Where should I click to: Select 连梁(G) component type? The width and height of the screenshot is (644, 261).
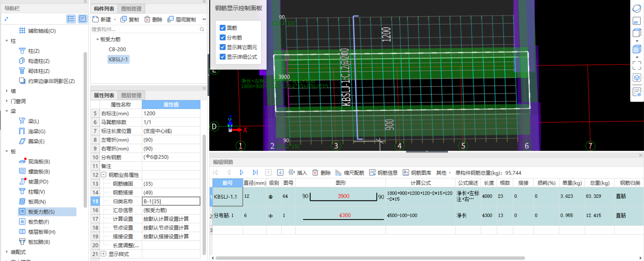pyautogui.click(x=32, y=131)
